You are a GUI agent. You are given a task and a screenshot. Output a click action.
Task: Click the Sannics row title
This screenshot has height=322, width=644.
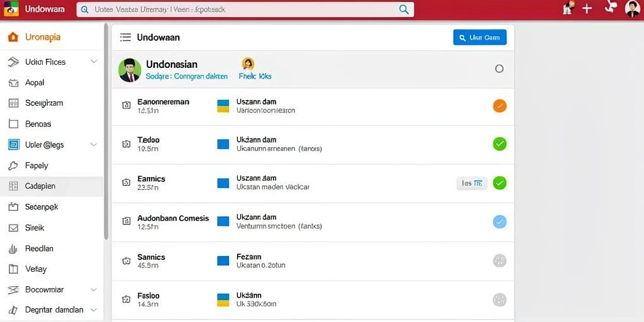point(151,257)
